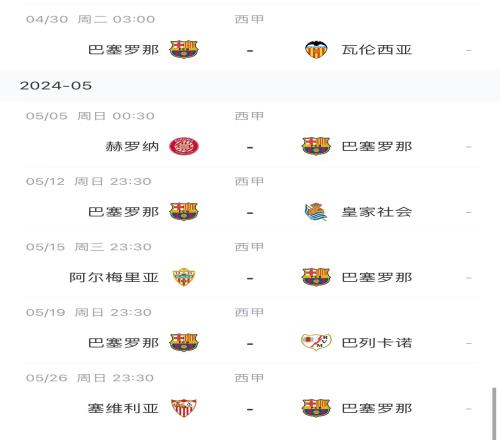Image resolution: width=500 pixels, height=440 pixels.
Task: Open team 巴列卡诺
Action: pyautogui.click(x=377, y=343)
